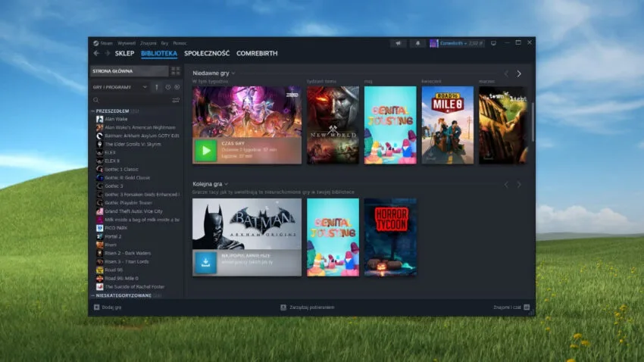Click the STRONA GŁÓWNA button
This screenshot has width=644, height=362.
point(130,71)
